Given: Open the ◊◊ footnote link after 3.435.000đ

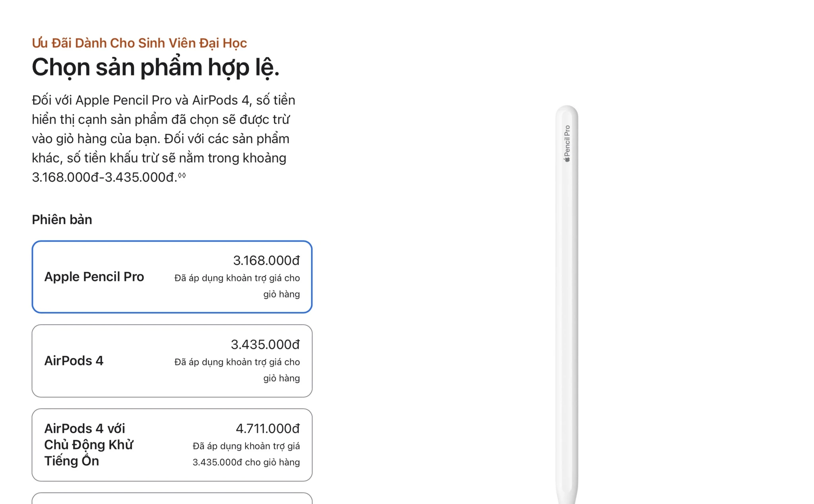Looking at the screenshot, I should coord(182,175).
